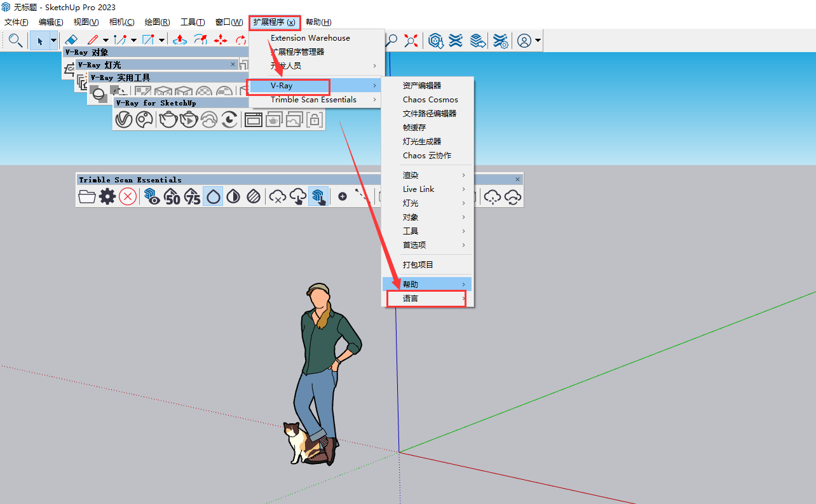Click V-Ray Chaos Cosmos palette icon
Viewport: 816px width, 504px height.
tap(144, 119)
